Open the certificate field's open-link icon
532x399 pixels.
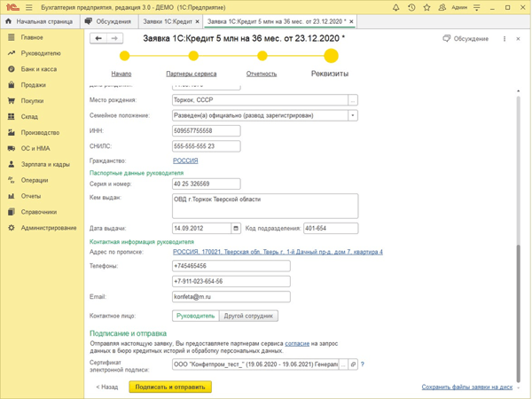[353, 364]
